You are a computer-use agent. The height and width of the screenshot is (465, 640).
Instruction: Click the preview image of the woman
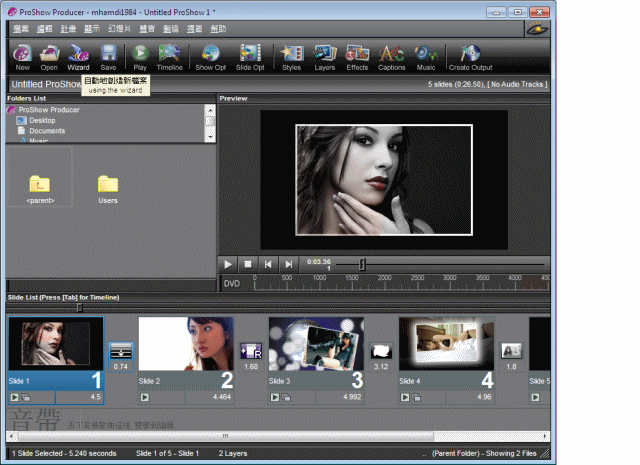(x=384, y=180)
